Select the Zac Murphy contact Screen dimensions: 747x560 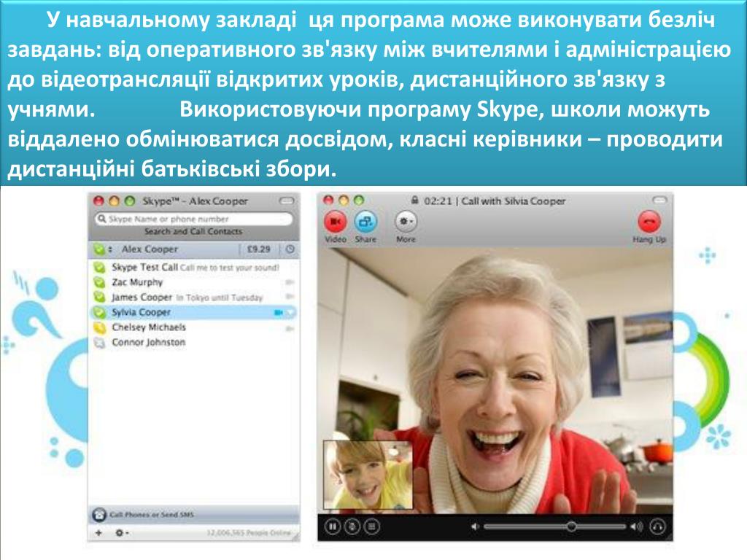coord(193,282)
